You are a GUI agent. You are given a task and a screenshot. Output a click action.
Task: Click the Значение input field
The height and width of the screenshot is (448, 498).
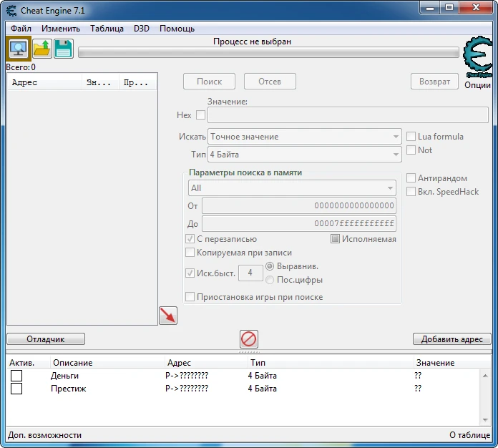click(348, 115)
